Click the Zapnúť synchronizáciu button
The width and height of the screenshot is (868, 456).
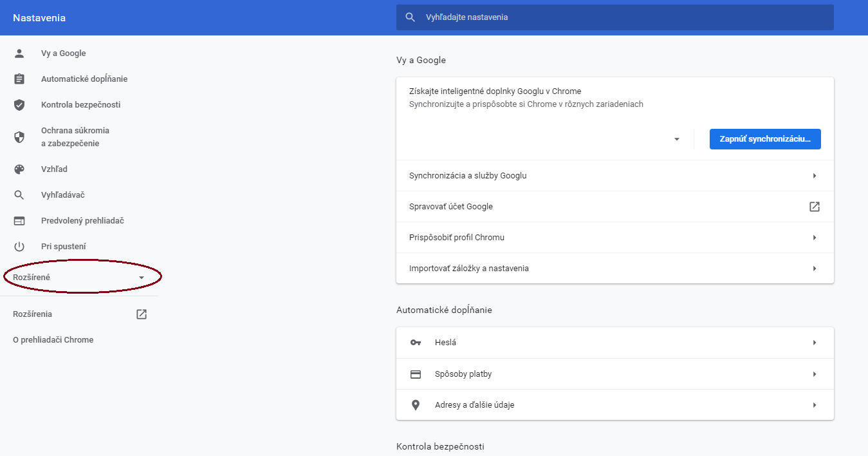[x=765, y=139]
